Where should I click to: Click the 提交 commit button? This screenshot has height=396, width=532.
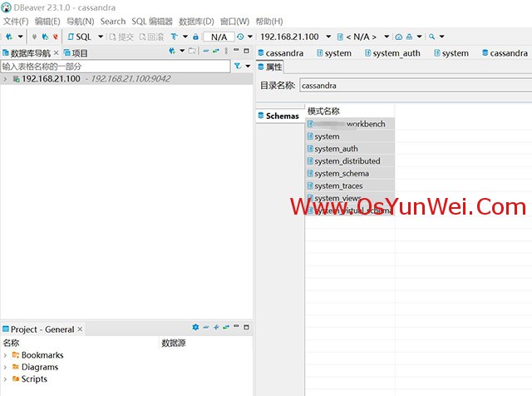point(121,37)
